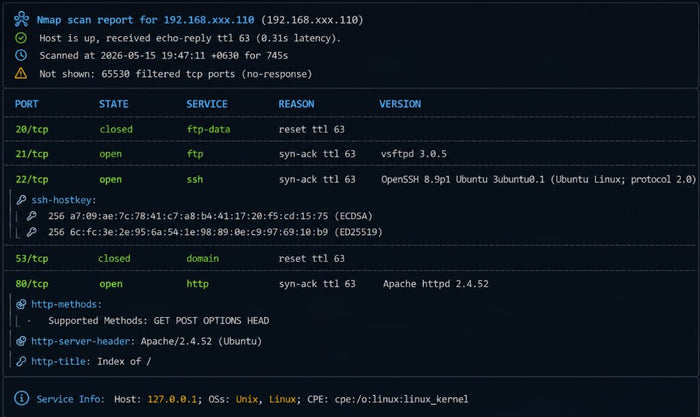Select the VERSION column header
Screen dimensions: 700x417
400,104
